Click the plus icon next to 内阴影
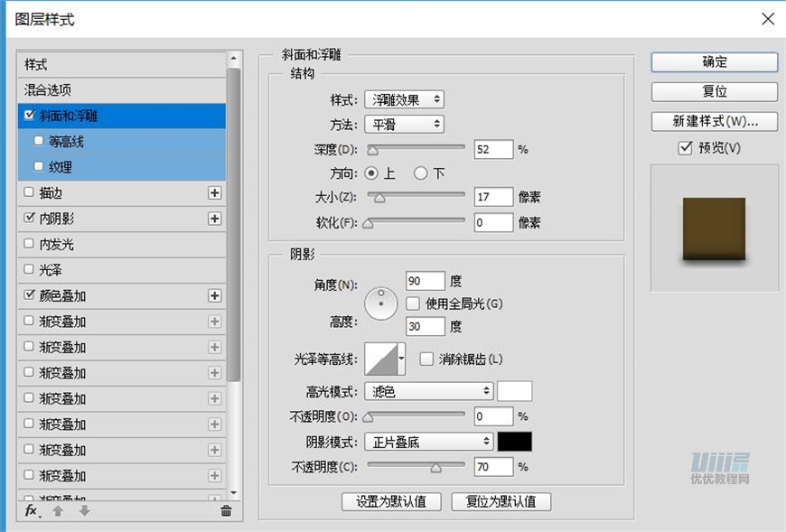The width and height of the screenshot is (786, 532). tap(214, 219)
